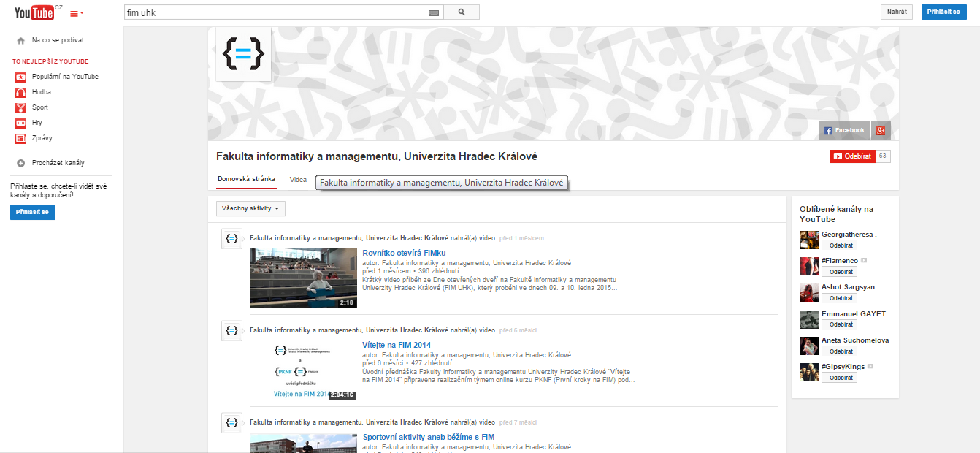980x453 pixels.
Task: Open Aneta Suchomelova channel avatar
Action: coord(808,346)
